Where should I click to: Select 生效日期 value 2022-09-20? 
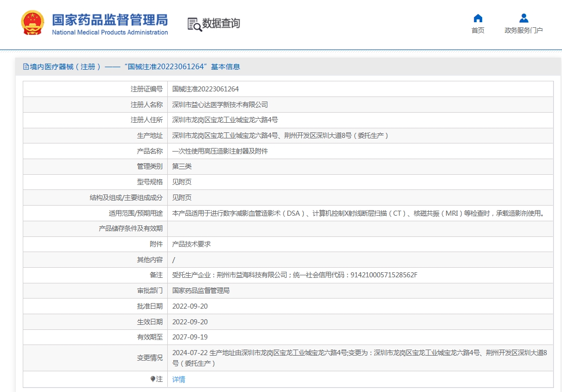coord(190,322)
